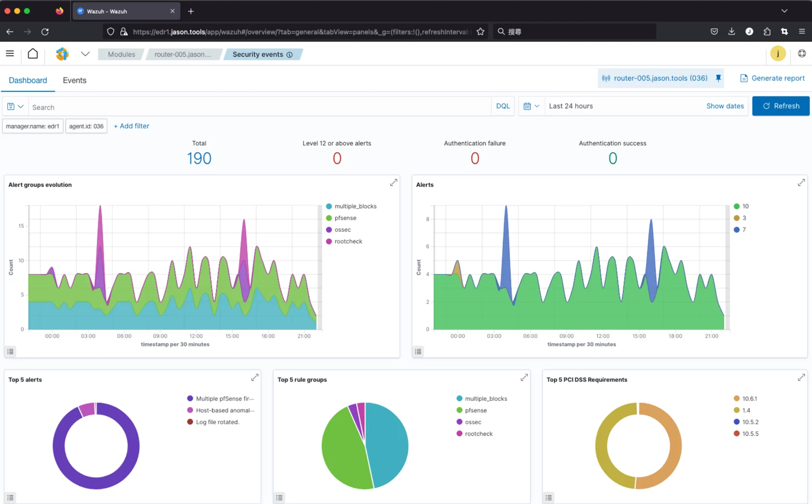Open saved queries dropdown

point(15,107)
